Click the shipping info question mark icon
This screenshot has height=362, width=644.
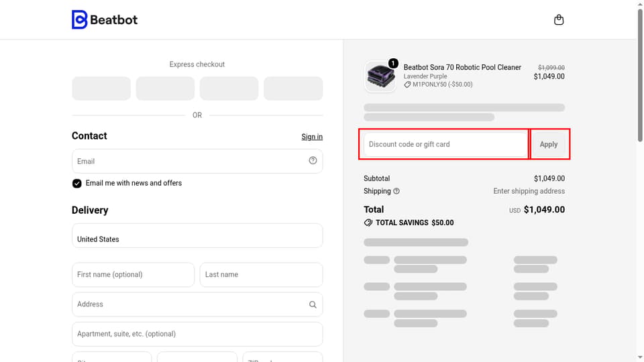[396, 191]
